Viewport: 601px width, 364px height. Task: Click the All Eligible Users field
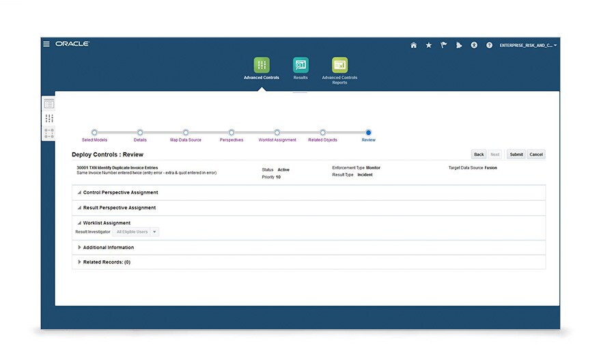132,232
